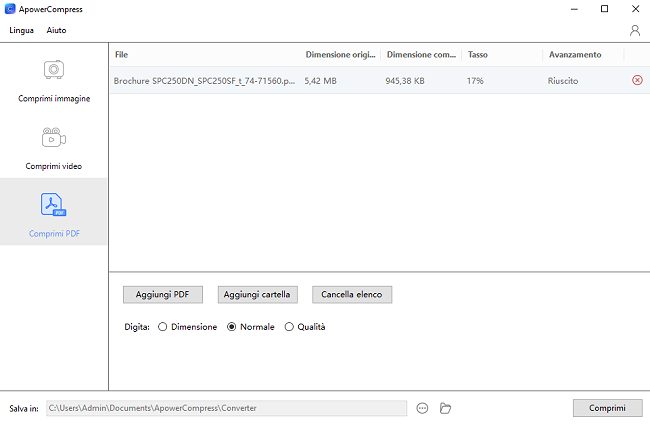Open the Comprimi video section
Viewport: 650px width, 425px height.
pos(54,149)
